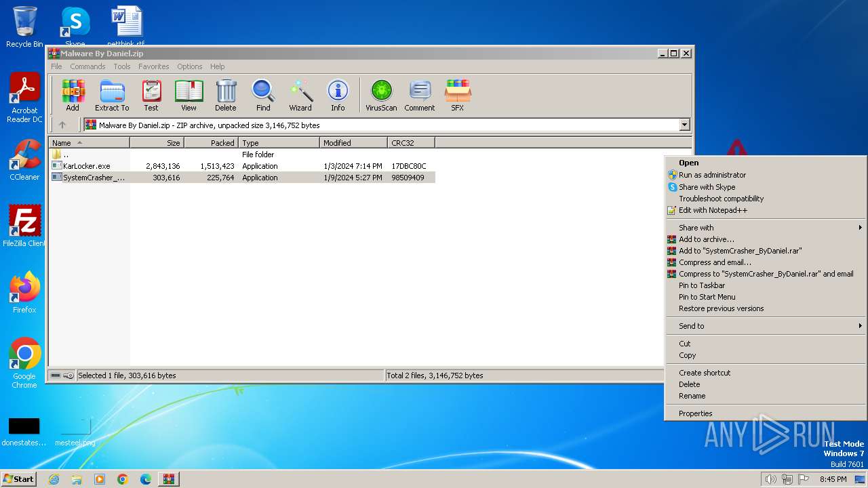This screenshot has width=868, height=488.
Task: Select Edit with Notepad++
Action: pyautogui.click(x=766, y=210)
